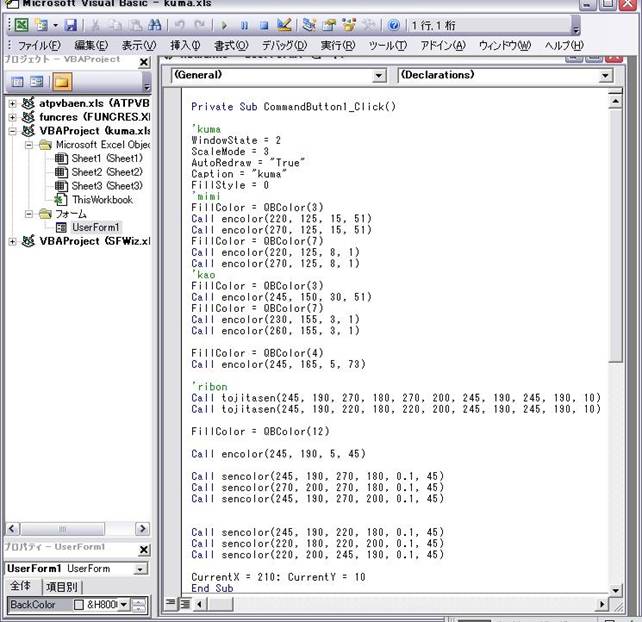Open the 編集(E) menu

[x=91, y=45]
